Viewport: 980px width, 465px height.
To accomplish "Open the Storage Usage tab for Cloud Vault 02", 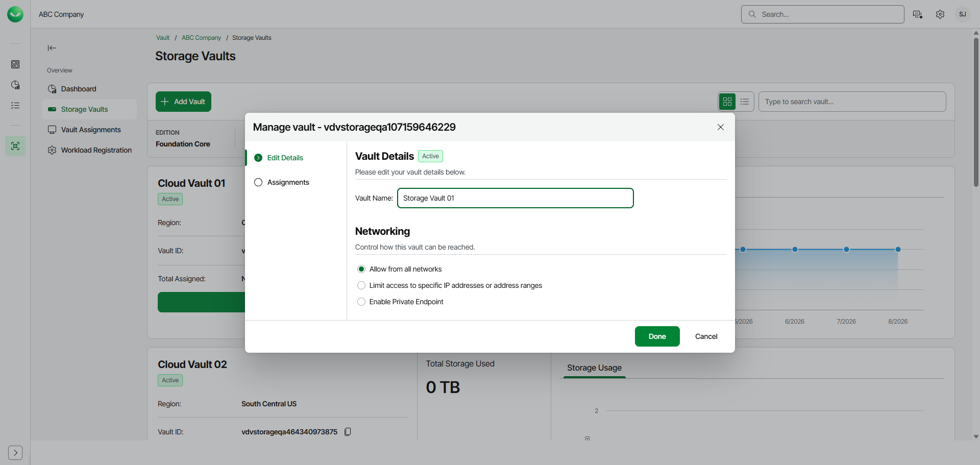I will click(594, 368).
